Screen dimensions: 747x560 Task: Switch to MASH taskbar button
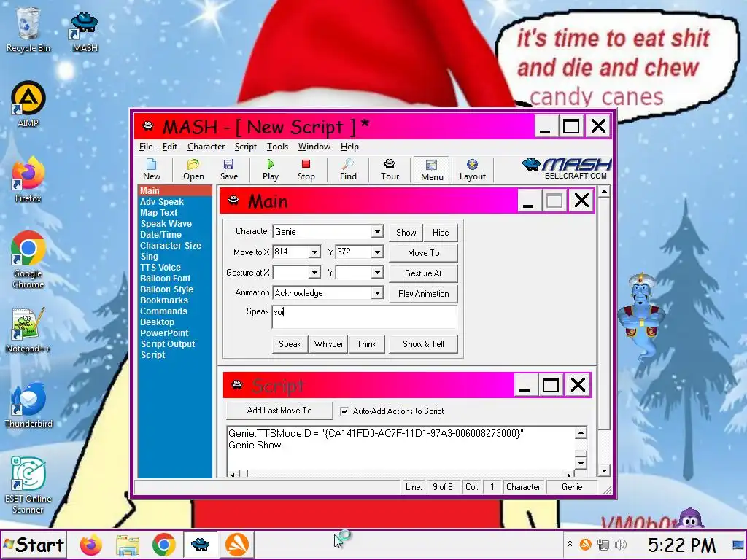(200, 545)
